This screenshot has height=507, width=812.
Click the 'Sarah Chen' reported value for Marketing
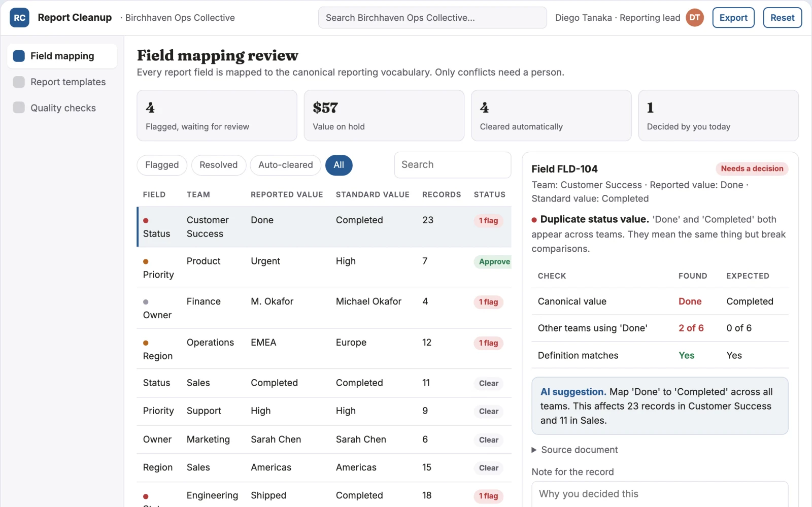[x=276, y=440]
